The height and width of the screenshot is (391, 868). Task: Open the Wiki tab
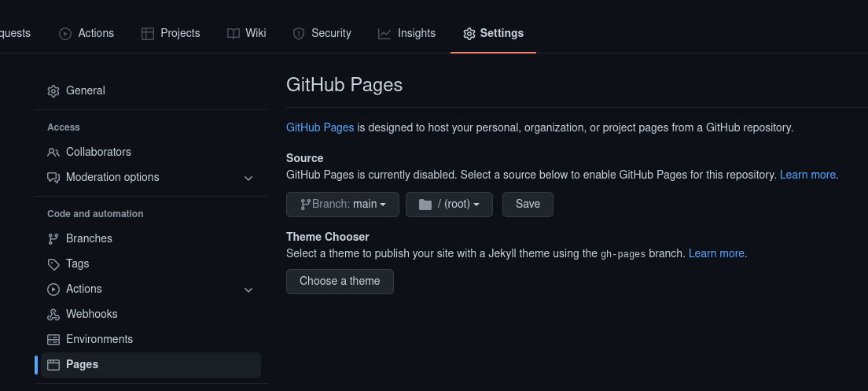246,33
